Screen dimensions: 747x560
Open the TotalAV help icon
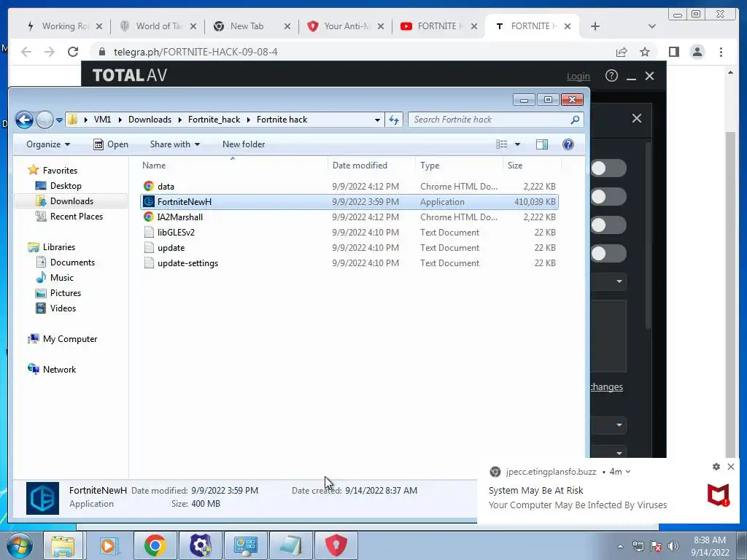tap(611, 76)
